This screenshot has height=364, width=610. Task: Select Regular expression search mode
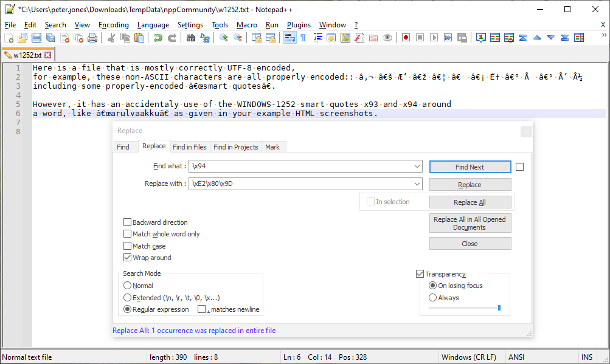(x=127, y=309)
